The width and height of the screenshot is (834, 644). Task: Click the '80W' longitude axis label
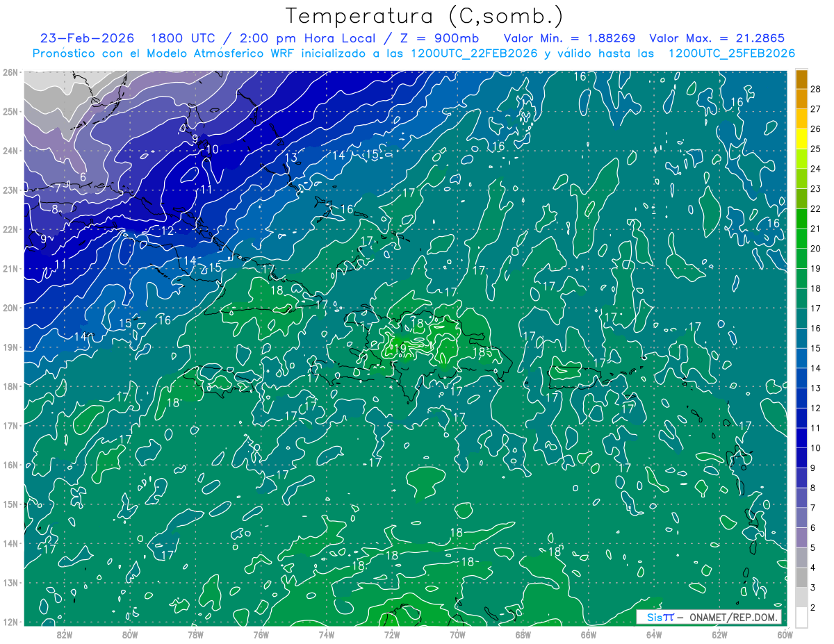(x=130, y=634)
